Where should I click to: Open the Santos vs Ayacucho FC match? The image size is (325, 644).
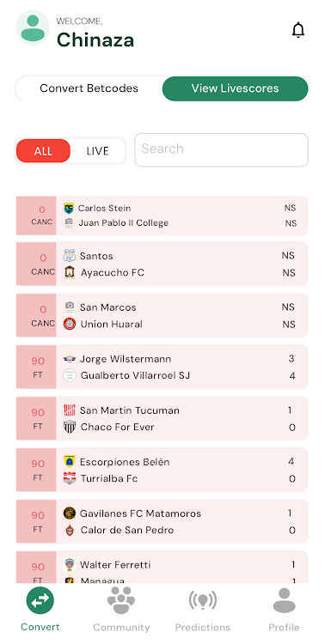click(162, 264)
